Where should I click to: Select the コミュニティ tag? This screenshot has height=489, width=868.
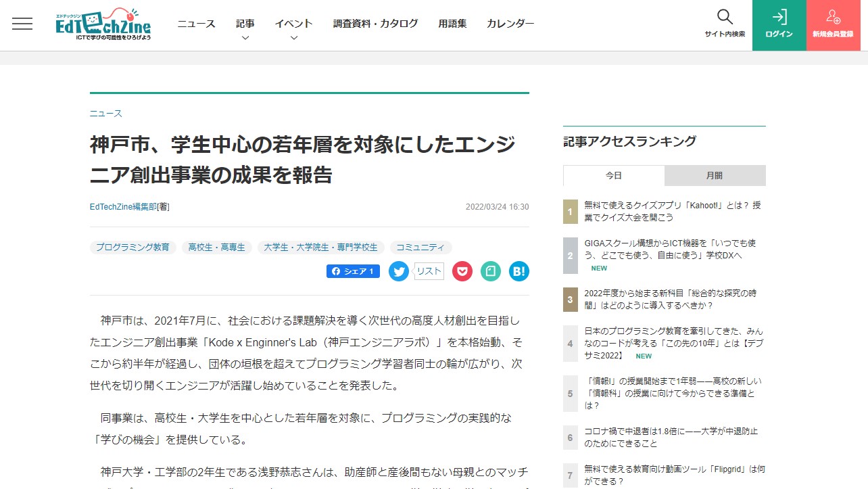[421, 248]
